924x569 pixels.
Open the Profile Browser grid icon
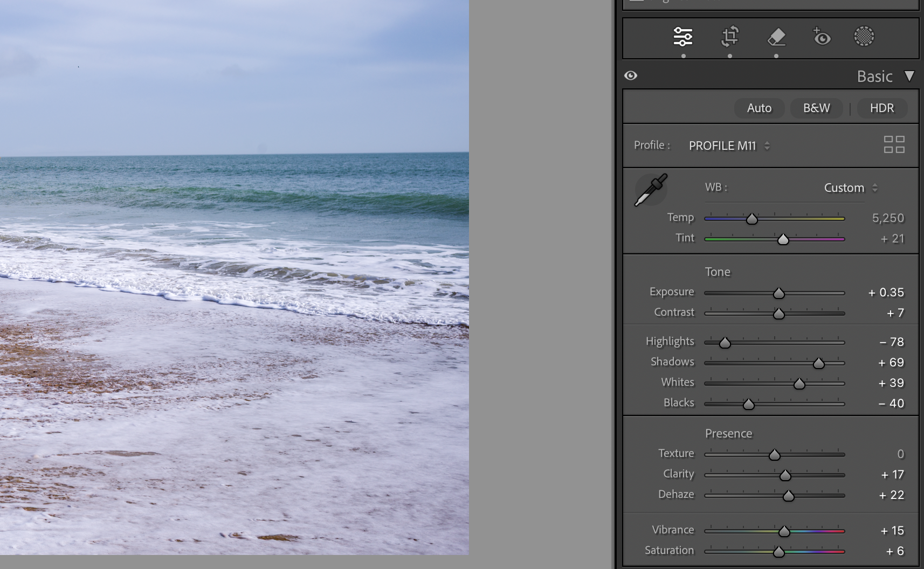pos(894,144)
